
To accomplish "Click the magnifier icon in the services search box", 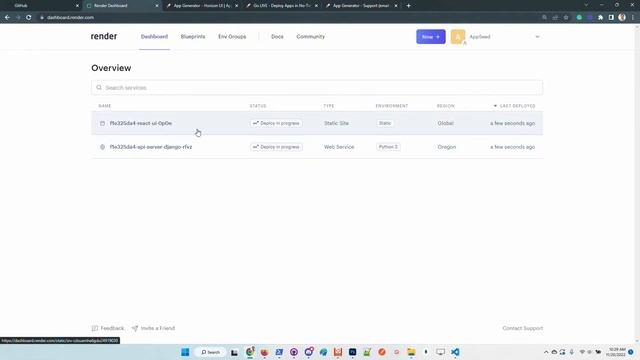I will [99, 87].
